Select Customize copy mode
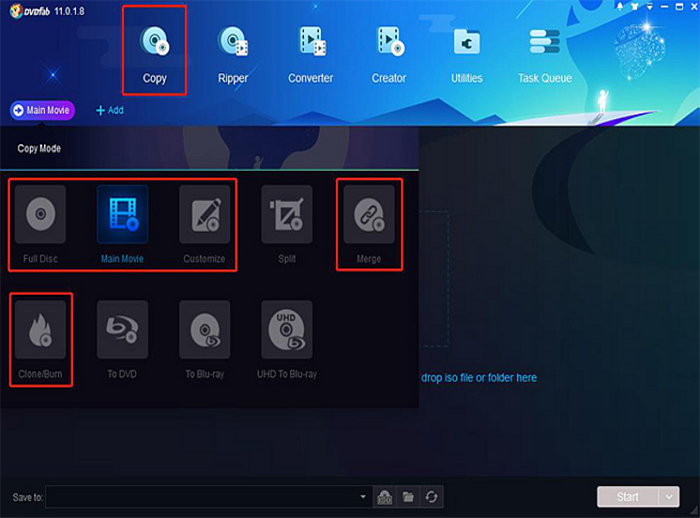 click(x=204, y=224)
